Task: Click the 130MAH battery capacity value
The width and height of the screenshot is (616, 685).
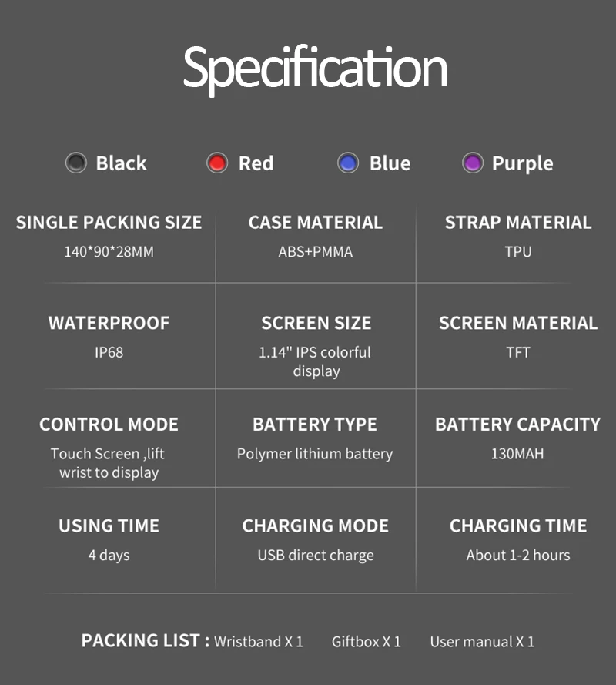Action: click(x=517, y=454)
